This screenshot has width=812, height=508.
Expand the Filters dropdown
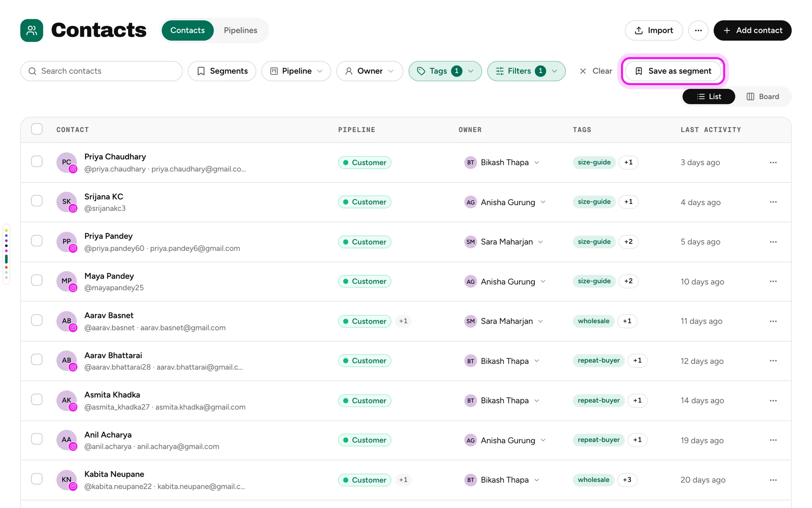coord(526,71)
